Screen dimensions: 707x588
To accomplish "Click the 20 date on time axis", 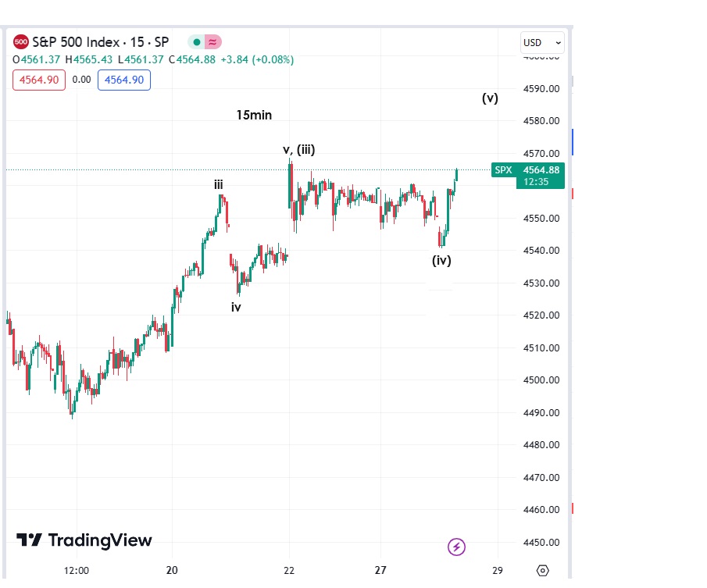I will click(173, 570).
